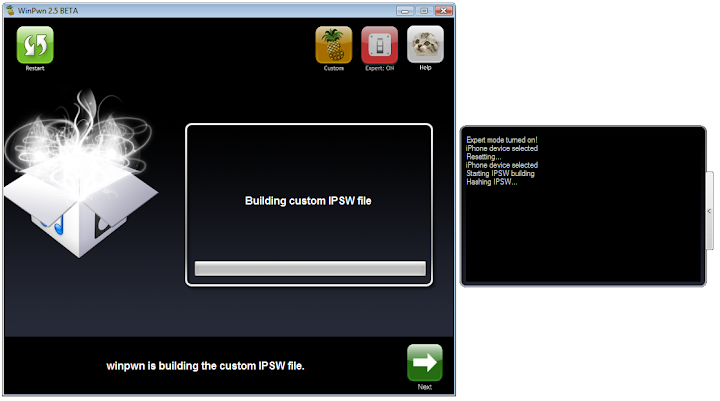Close the WinPwn 2.5 BETA window
This screenshot has width=720, height=401.
(444, 11)
